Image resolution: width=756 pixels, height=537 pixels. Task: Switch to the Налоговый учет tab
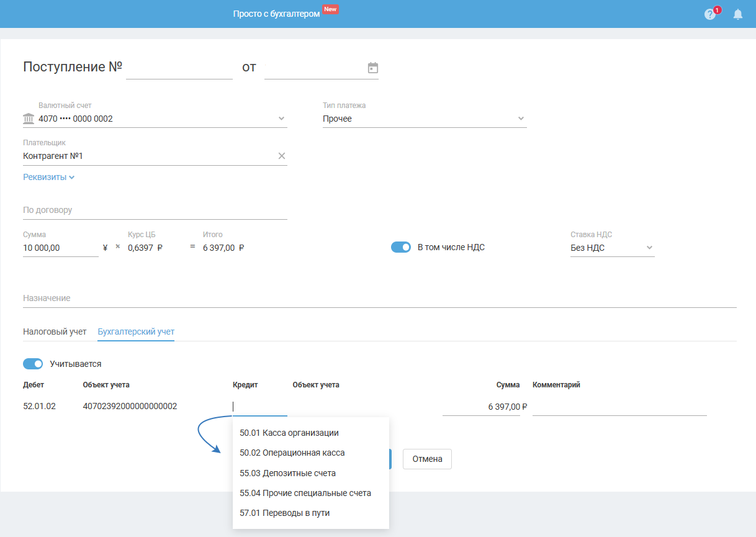(55, 332)
